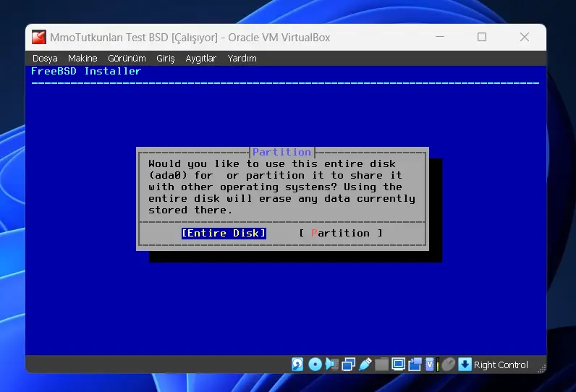Click the CPU virtualization status icon
576x392 pixels.
coord(431,365)
